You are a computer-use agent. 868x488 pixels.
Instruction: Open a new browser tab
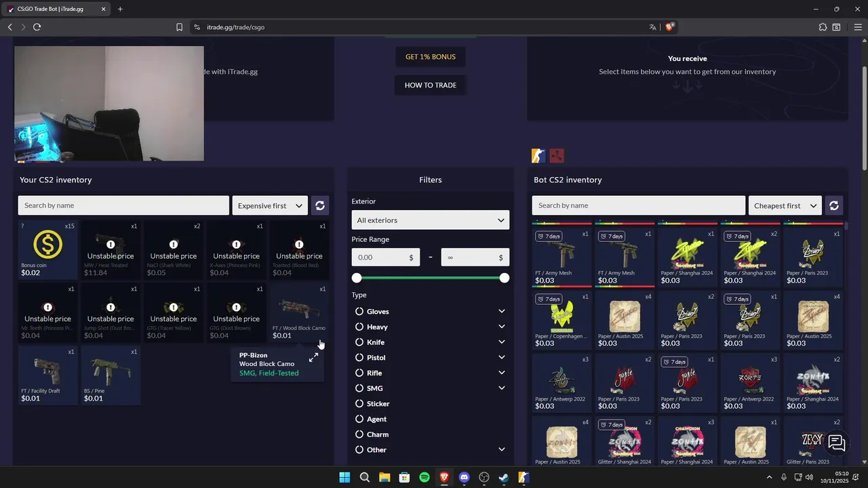point(120,9)
